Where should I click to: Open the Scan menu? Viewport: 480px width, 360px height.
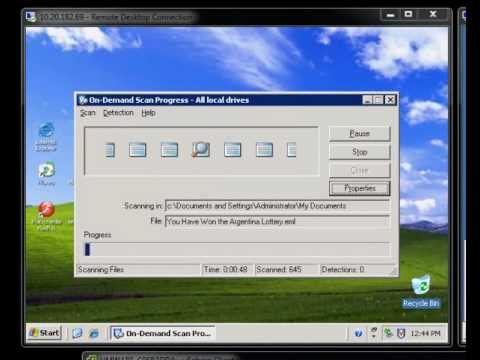pyautogui.click(x=88, y=113)
